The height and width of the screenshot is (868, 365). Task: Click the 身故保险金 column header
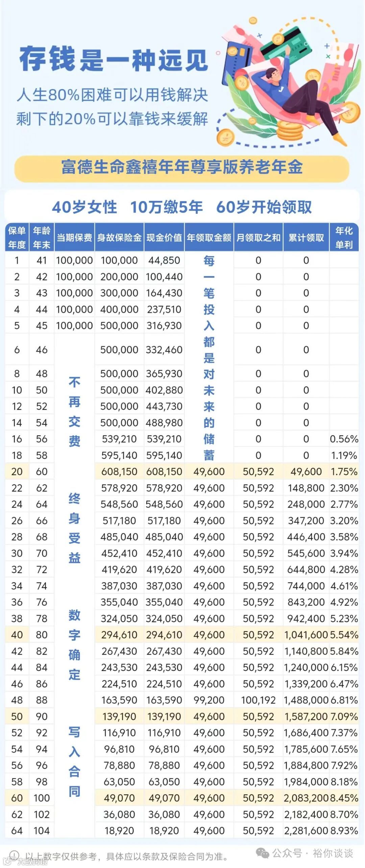point(119,237)
